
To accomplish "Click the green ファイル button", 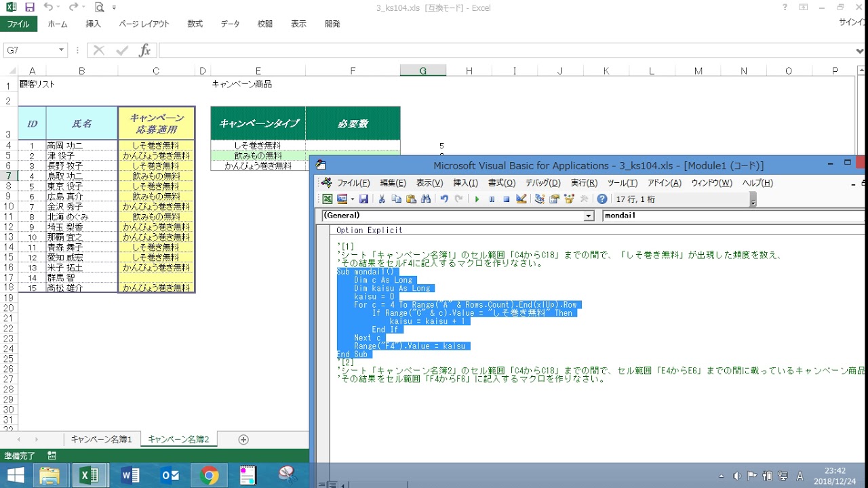I will click(x=18, y=24).
